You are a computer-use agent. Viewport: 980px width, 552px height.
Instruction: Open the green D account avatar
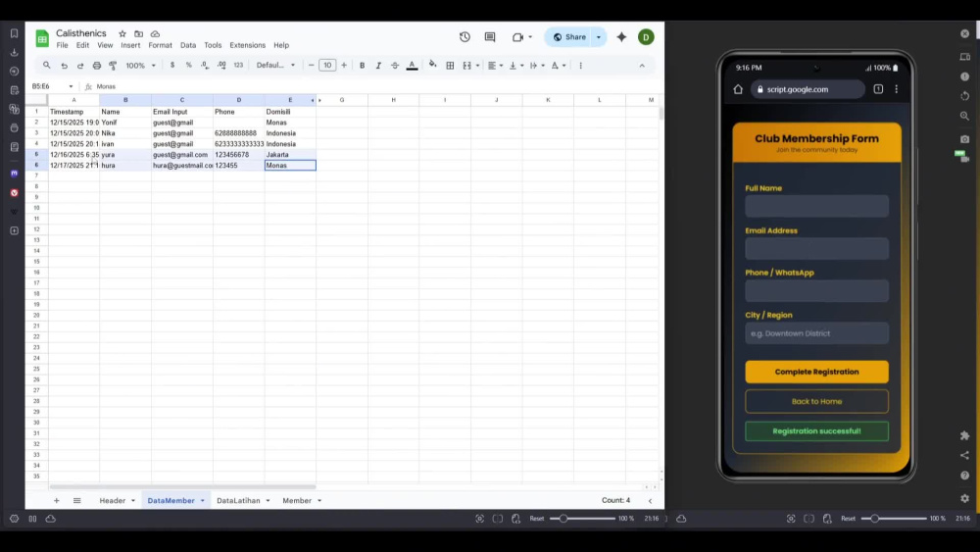[x=646, y=37]
